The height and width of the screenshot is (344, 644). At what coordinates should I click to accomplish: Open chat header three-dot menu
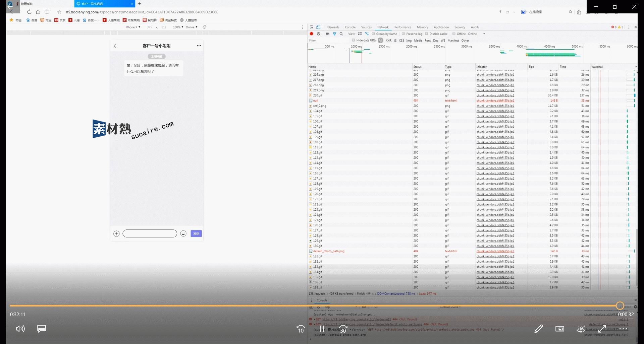[x=199, y=46]
